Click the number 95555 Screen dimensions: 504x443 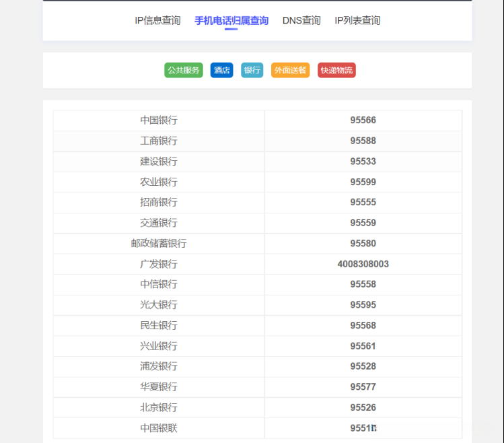click(x=363, y=203)
